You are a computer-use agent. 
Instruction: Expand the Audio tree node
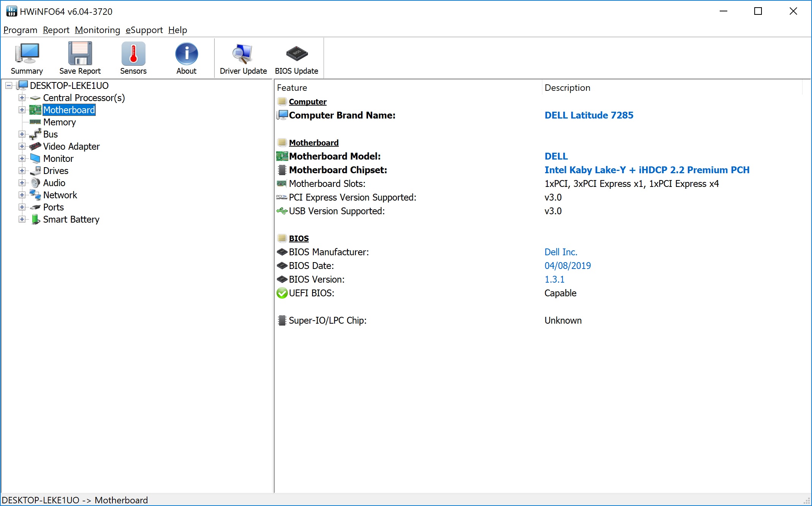[22, 183]
